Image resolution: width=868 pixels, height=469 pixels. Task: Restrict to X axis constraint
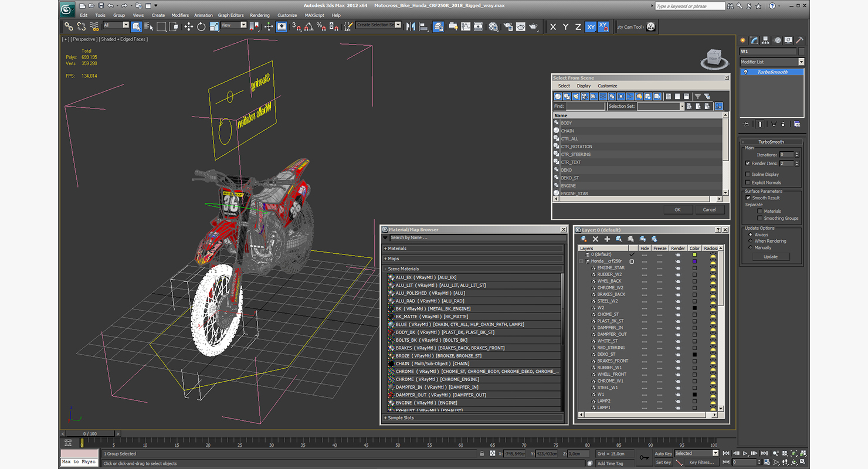click(x=553, y=27)
